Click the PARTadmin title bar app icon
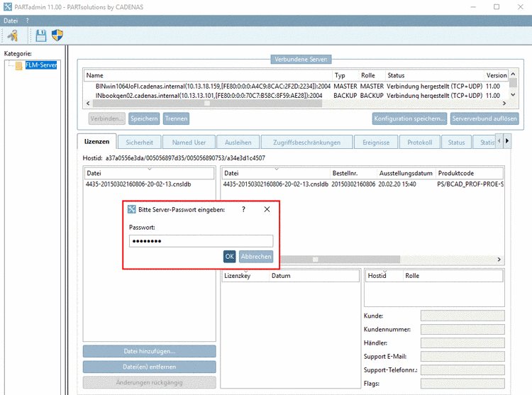532x395 pixels. [x=8, y=7]
